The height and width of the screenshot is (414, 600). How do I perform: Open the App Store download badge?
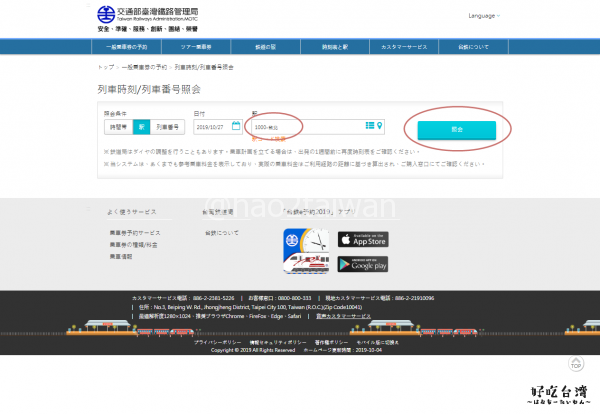[362, 239]
